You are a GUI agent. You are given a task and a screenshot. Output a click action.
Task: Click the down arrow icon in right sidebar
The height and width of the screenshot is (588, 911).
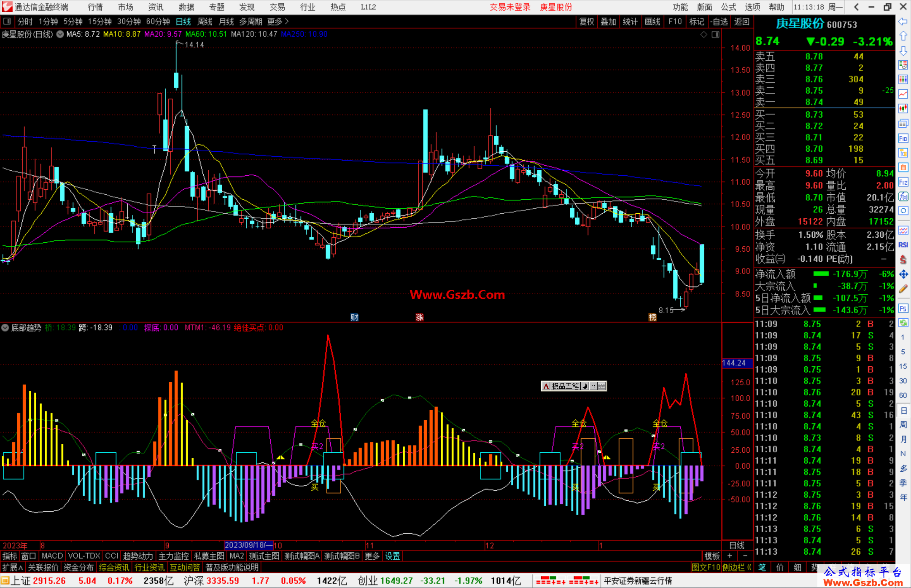click(903, 51)
